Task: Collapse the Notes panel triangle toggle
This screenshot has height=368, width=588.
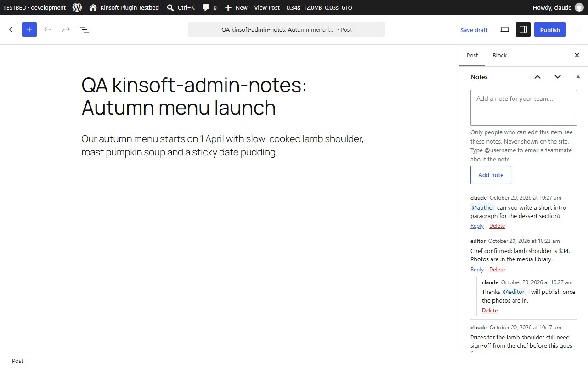Action: click(x=578, y=76)
